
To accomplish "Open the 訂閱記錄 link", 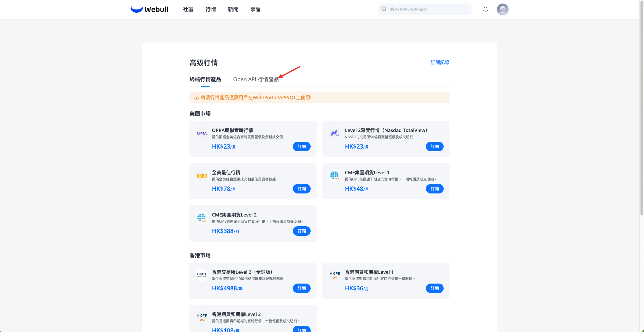I will (440, 62).
